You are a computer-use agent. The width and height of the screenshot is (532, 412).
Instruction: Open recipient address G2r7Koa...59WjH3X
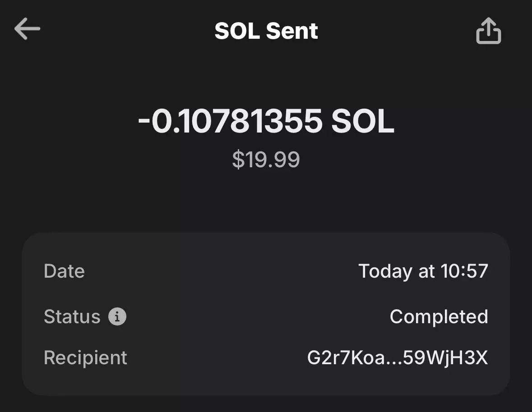pyautogui.click(x=397, y=358)
